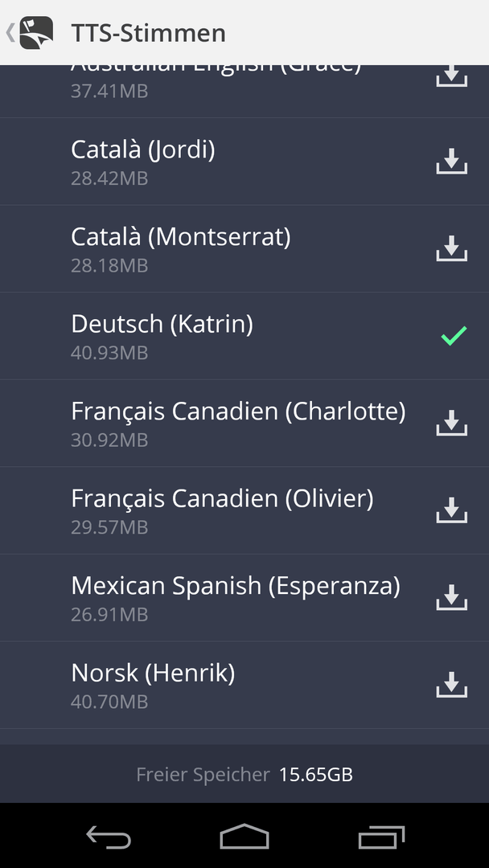
Task: Select Français Canadien (Olivier) voice name
Action: 222,498
